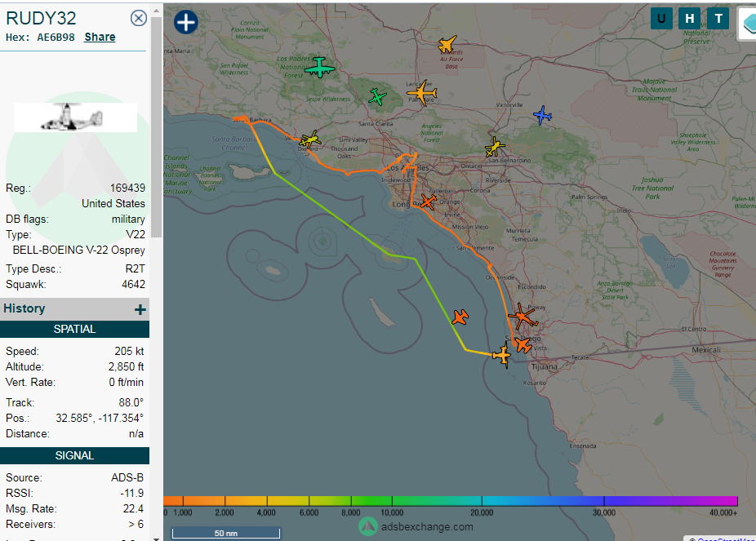756x541 pixels.
Task: Select the yellow aircraft near San Bernardino
Action: (x=494, y=146)
